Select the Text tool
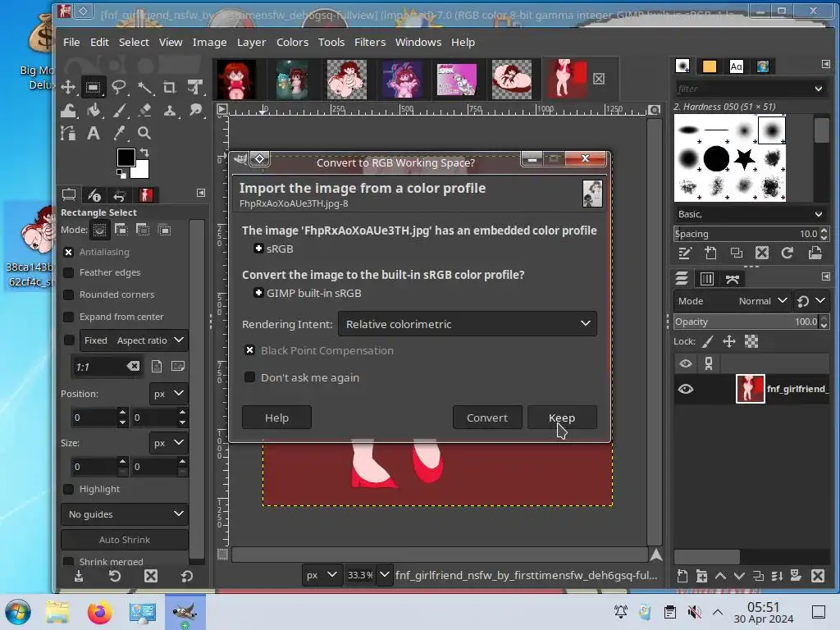This screenshot has height=630, width=840. 94,133
